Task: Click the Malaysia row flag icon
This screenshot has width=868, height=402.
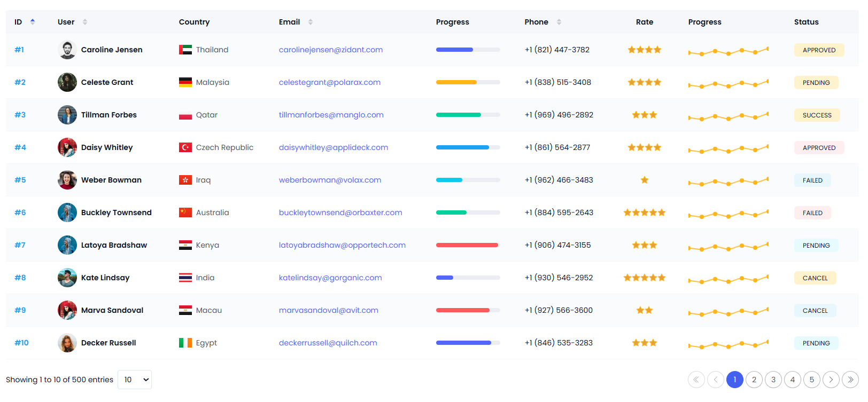Action: click(185, 82)
